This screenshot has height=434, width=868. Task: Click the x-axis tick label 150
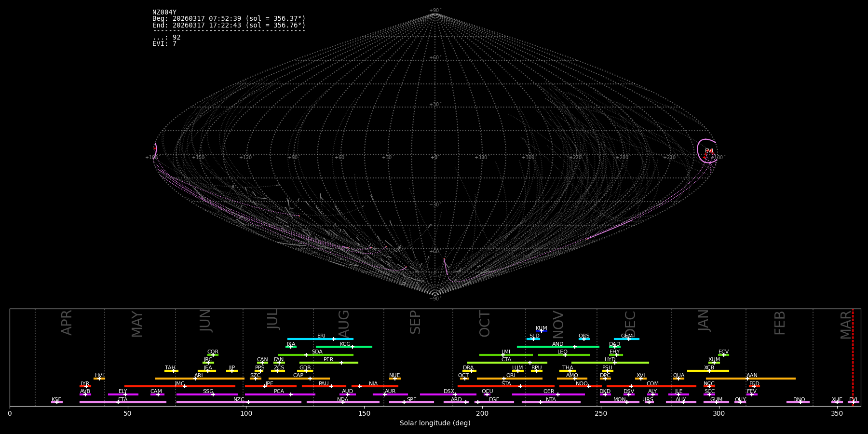pos(364,413)
